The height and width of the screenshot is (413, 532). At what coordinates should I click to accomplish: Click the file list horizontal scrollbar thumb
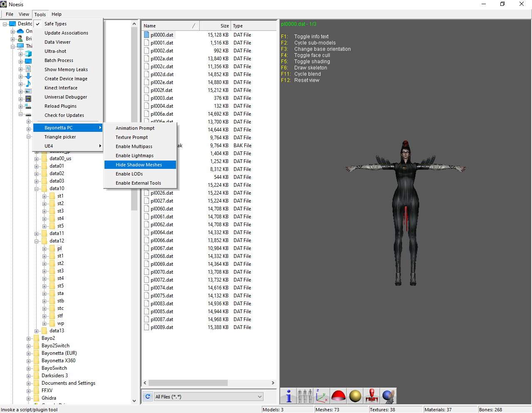pos(188,383)
